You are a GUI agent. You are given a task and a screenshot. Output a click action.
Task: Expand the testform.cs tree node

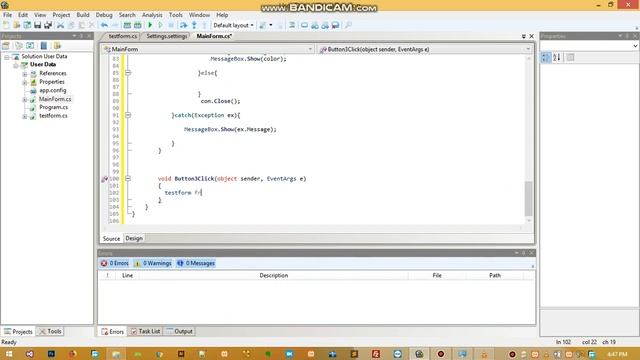coord(25,116)
